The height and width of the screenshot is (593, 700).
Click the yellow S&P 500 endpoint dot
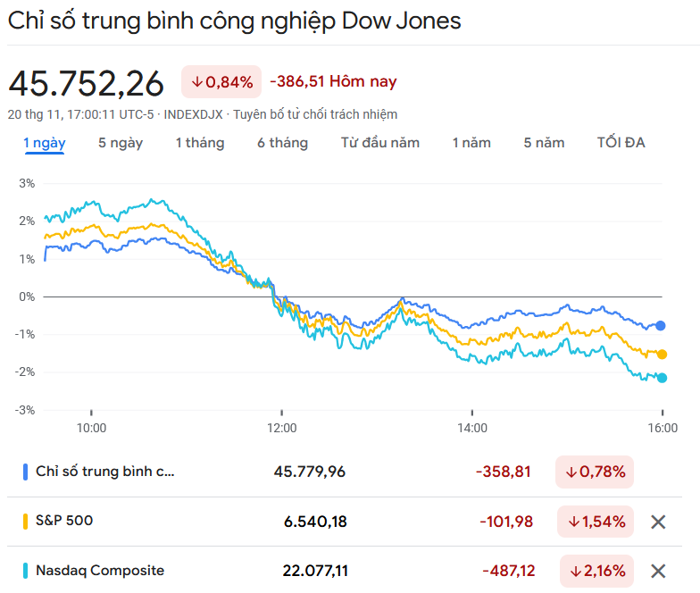click(x=662, y=355)
